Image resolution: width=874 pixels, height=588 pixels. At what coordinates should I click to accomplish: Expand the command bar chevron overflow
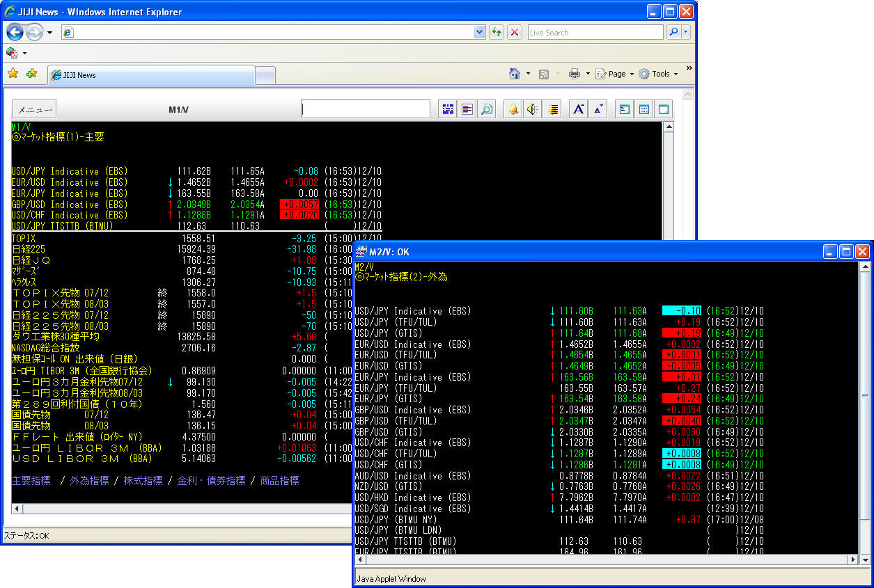[x=689, y=68]
